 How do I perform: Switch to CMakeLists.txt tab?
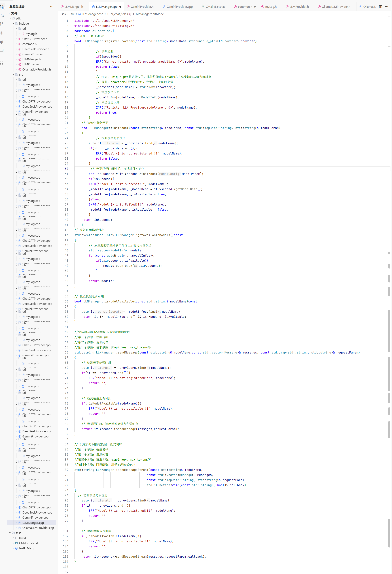pos(215,7)
